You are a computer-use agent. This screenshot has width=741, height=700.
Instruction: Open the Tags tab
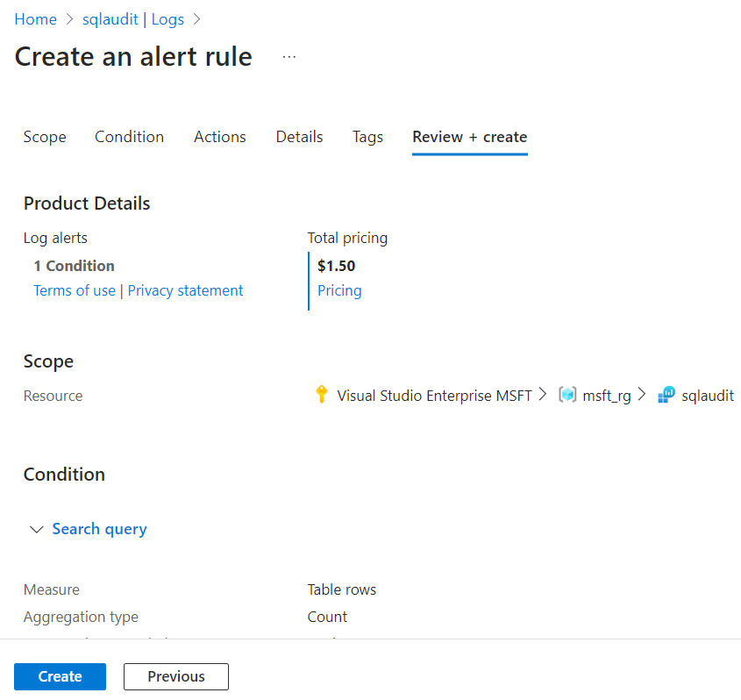367,137
